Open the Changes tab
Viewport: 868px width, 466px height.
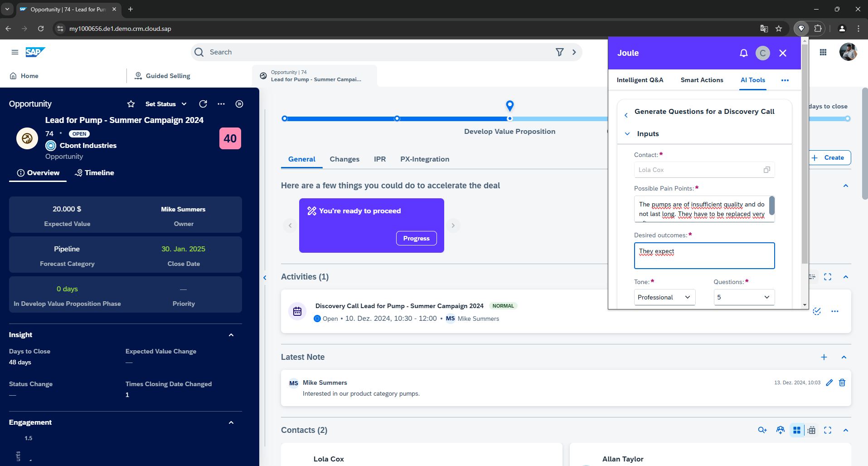point(344,159)
